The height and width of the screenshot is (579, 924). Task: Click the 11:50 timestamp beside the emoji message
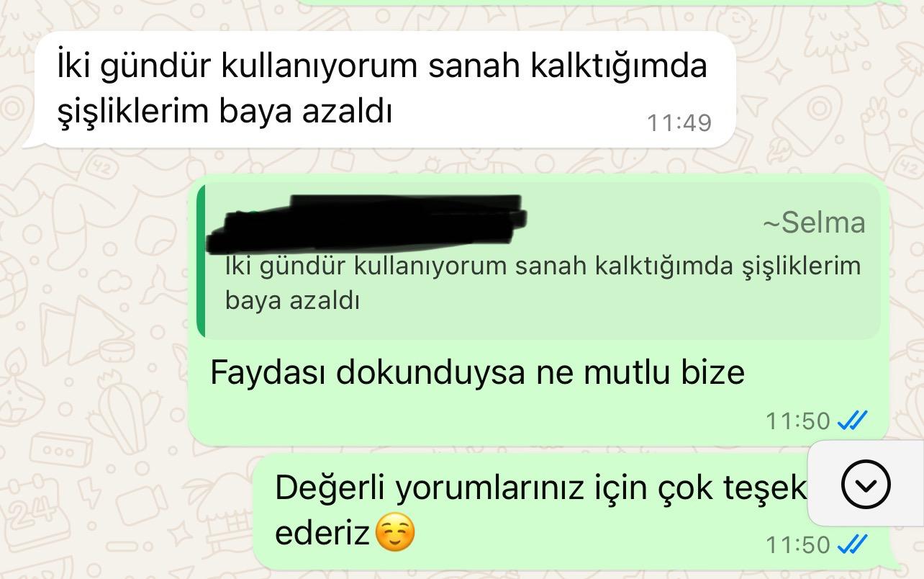[x=798, y=545]
